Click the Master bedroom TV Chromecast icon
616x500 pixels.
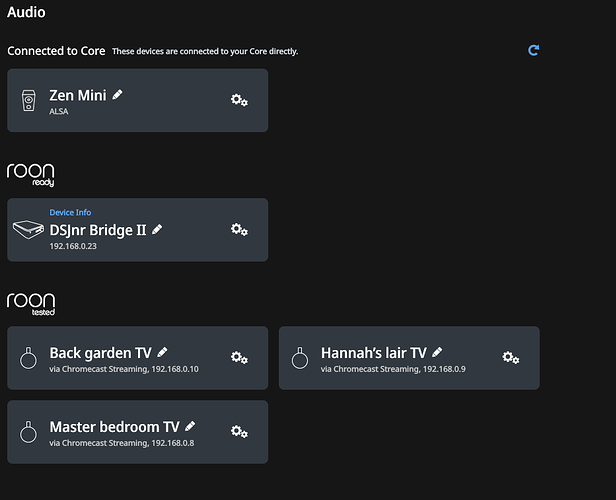coord(28,432)
